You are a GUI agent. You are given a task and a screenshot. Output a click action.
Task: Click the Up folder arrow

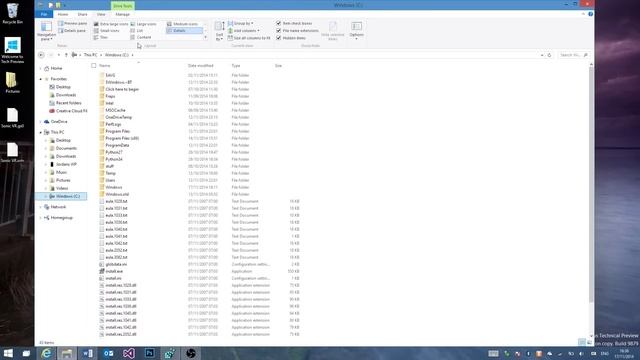point(66,55)
